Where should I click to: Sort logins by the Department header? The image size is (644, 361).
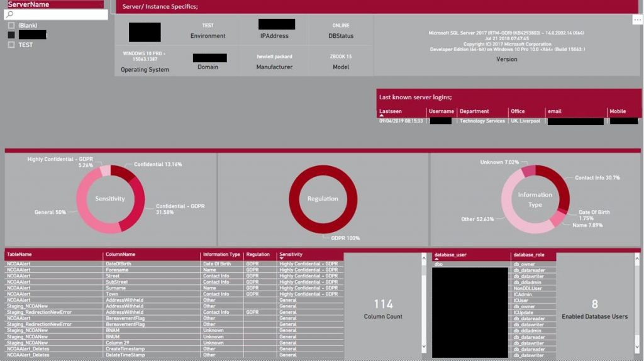coord(474,111)
